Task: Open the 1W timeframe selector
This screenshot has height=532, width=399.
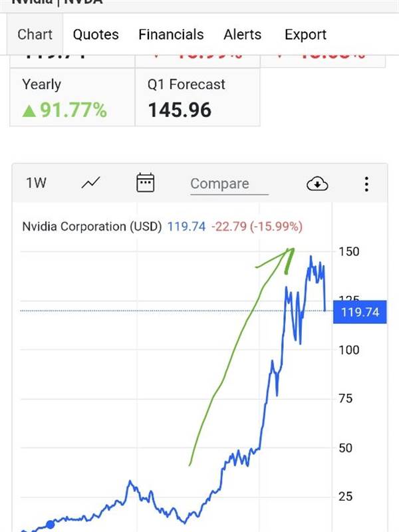Action: point(36,183)
